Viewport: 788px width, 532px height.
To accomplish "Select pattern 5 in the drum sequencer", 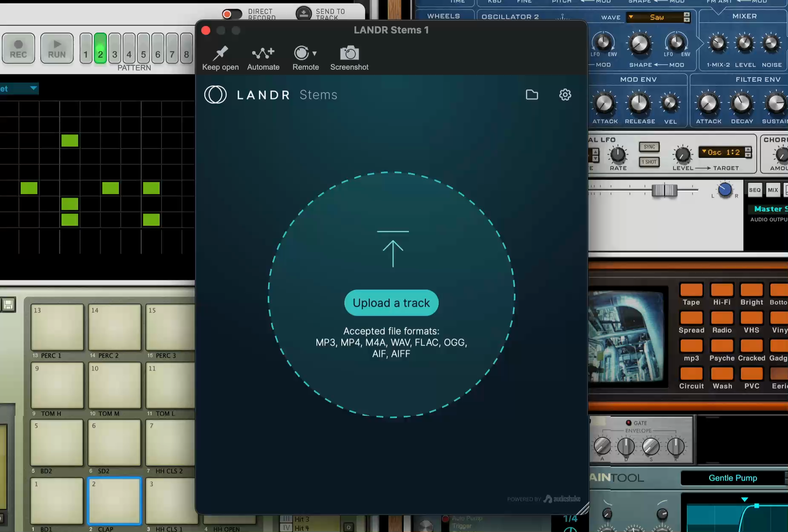I will click(x=144, y=49).
